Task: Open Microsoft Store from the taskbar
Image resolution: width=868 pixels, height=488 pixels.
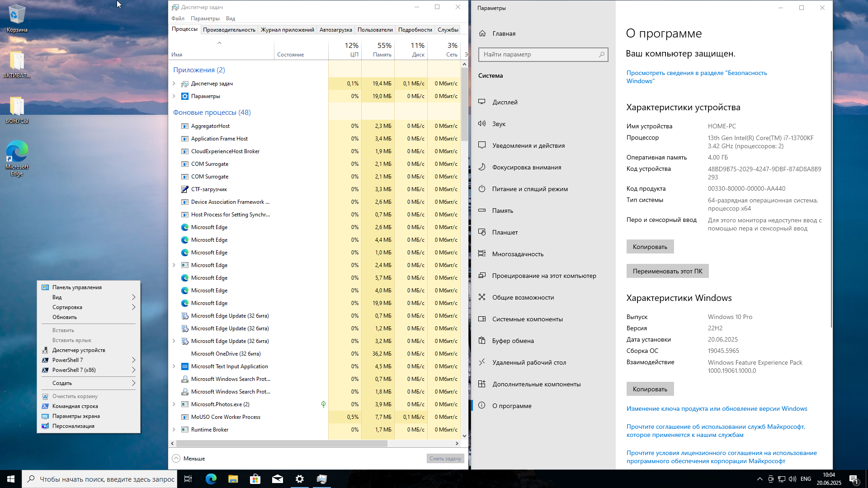Action: (255, 479)
